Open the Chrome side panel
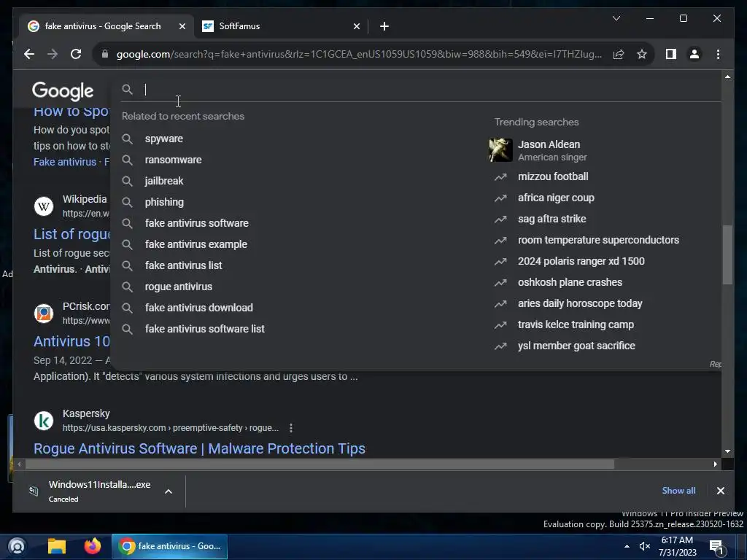Screen dimensions: 747x560 pos(671,54)
